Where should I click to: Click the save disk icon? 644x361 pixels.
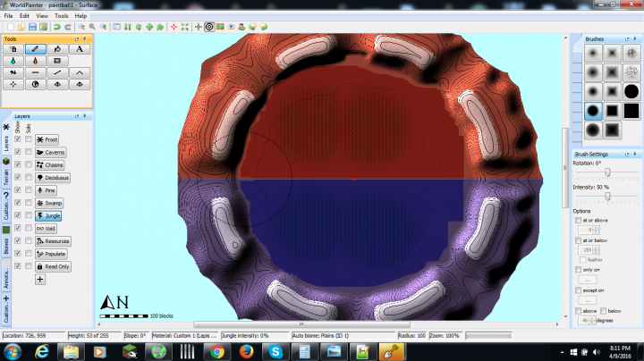[x=30, y=27]
